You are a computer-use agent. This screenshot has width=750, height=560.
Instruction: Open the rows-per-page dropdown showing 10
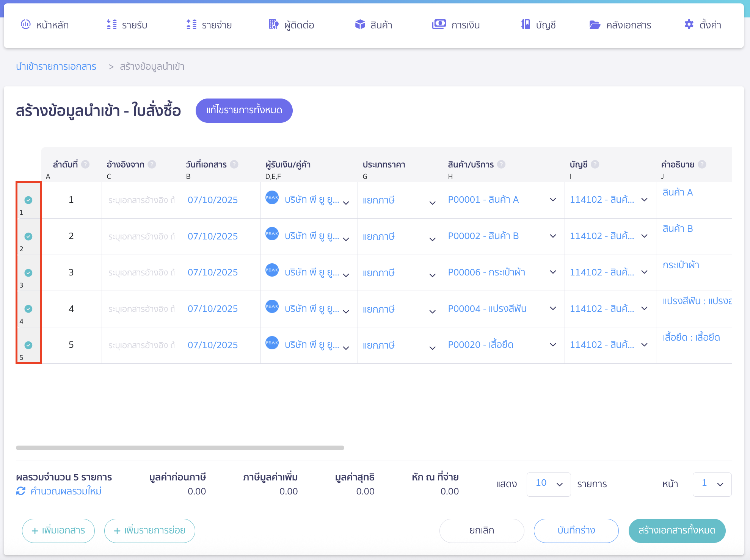pyautogui.click(x=548, y=484)
